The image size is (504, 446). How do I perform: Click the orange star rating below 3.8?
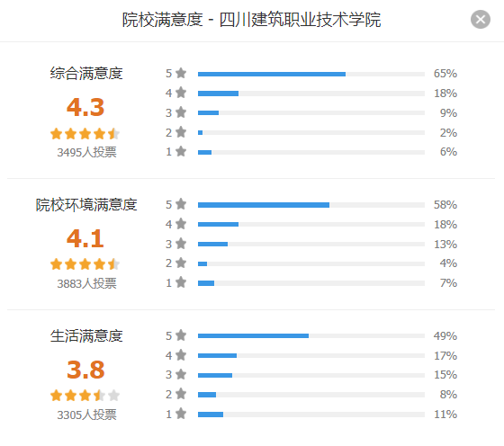point(85,396)
